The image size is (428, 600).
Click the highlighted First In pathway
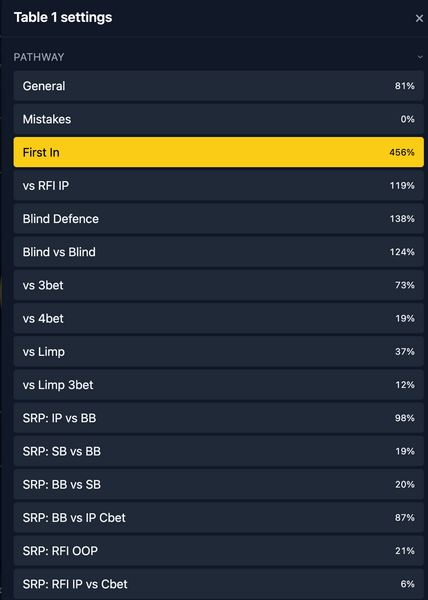pyautogui.click(x=218, y=152)
